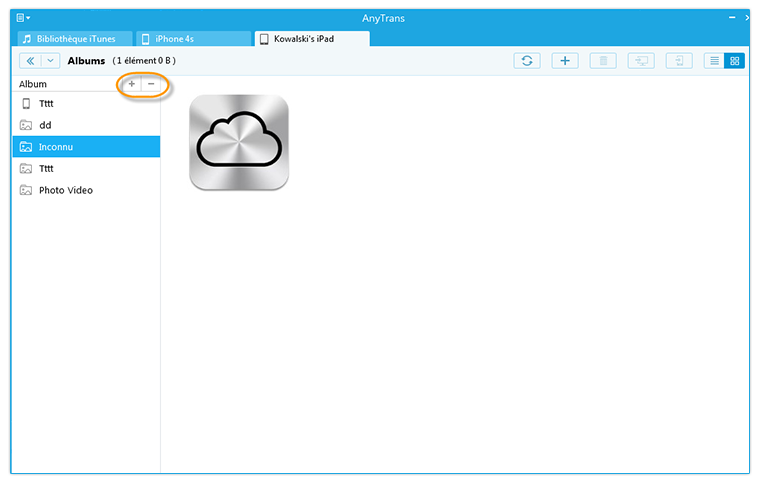Switch to grid thumbnail view
Image resolution: width=760 pixels, height=484 pixels.
tap(734, 61)
